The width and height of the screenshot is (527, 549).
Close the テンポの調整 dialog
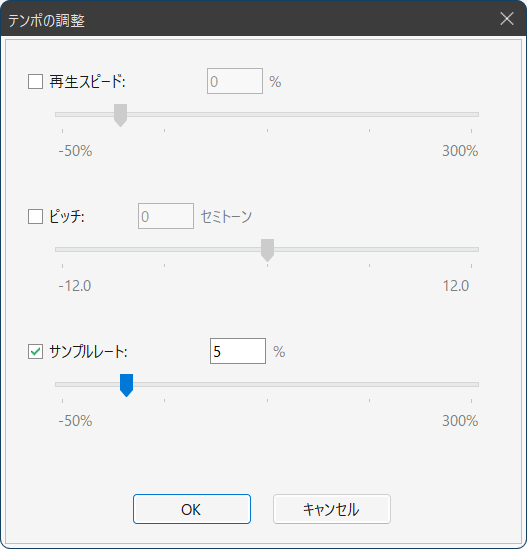click(x=507, y=19)
